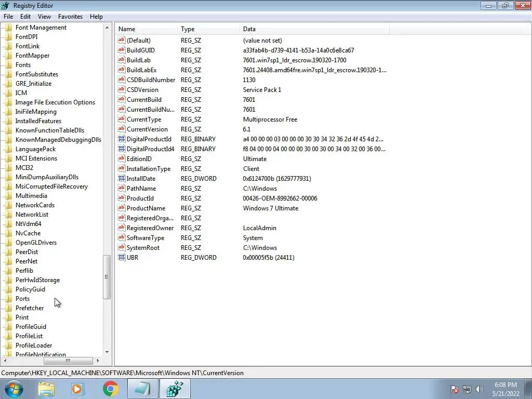532x399 pixels.
Task: Click the 'Multiprocessor Free' data cell
Action: click(x=270, y=119)
